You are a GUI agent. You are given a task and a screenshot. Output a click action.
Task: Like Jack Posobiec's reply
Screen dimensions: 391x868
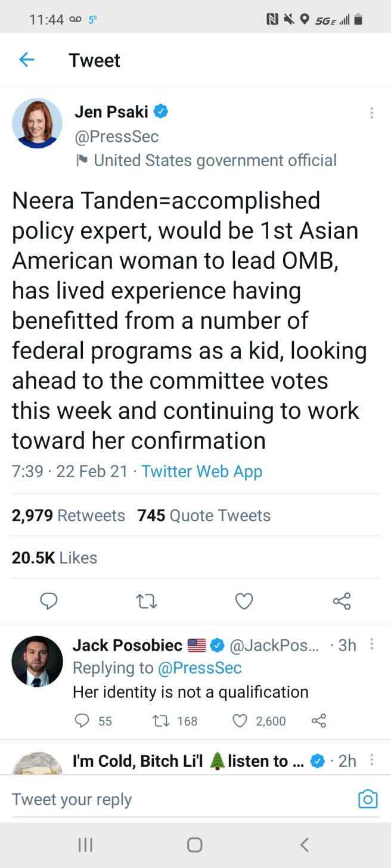coord(240,721)
